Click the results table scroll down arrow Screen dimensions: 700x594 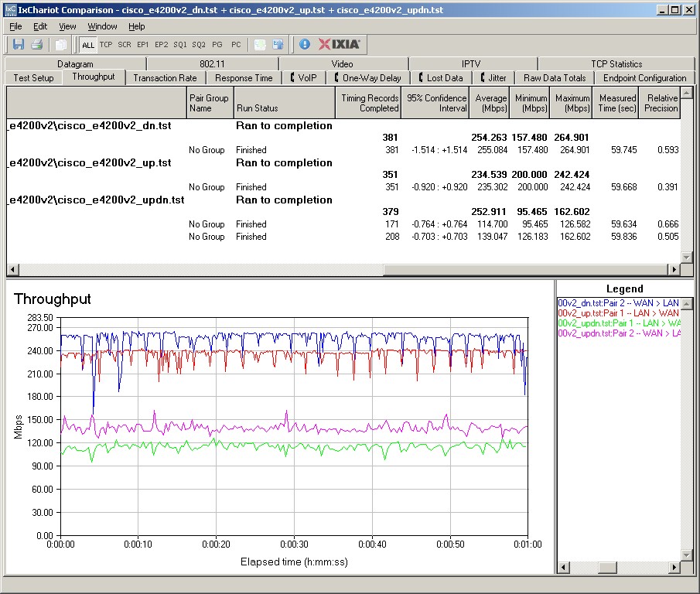[x=687, y=257]
